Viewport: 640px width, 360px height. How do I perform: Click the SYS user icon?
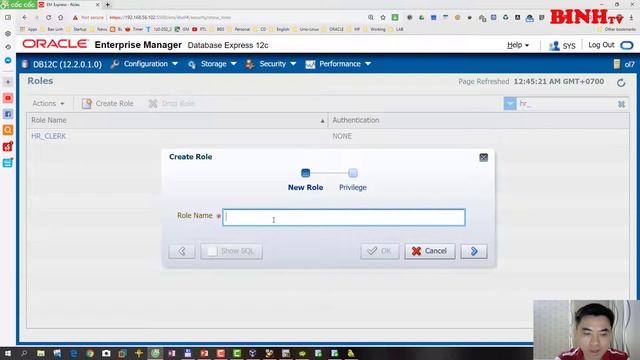[554, 46]
